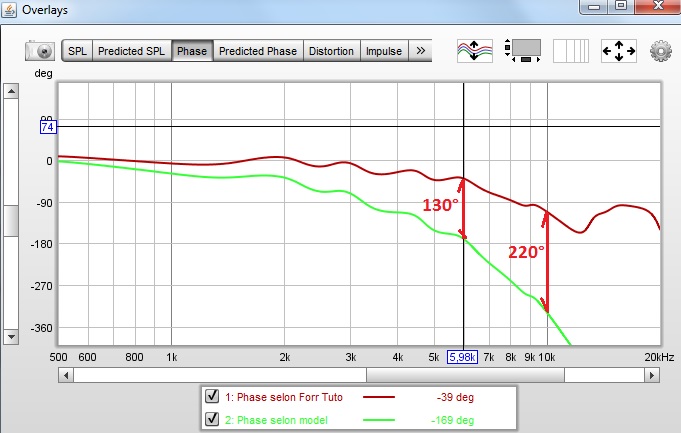The width and height of the screenshot is (681, 433).
Task: Click vertical axis scroll down arrow
Action: [11, 337]
